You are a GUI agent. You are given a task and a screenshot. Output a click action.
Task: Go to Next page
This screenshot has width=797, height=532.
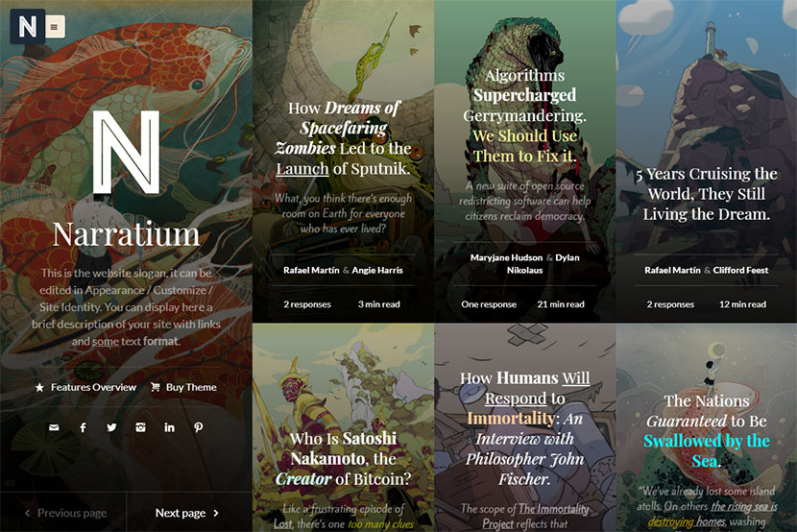187,513
